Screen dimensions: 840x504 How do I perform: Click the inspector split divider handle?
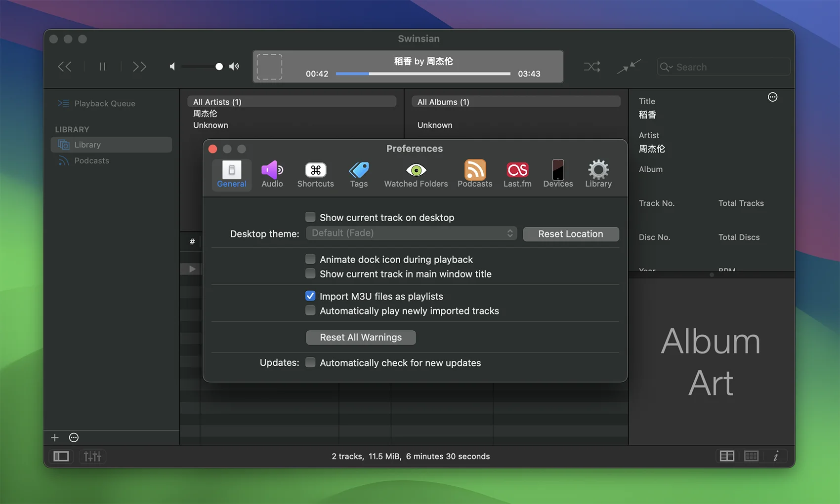click(x=712, y=275)
